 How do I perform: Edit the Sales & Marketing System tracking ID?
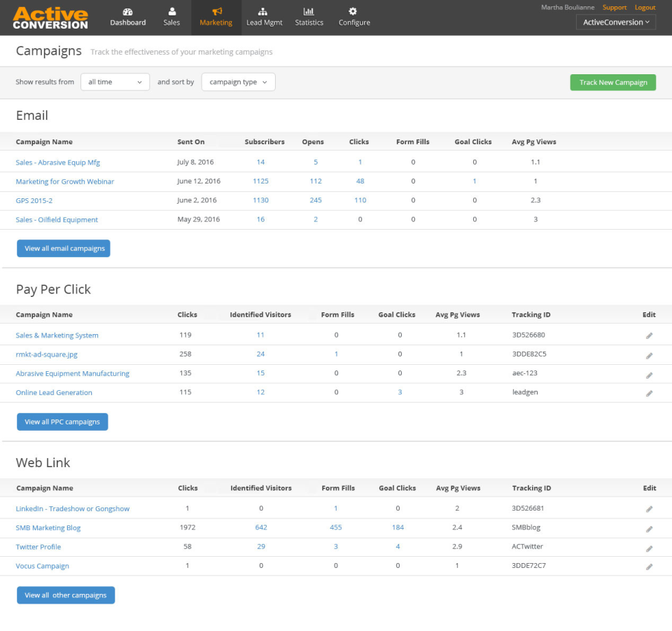coord(649,335)
